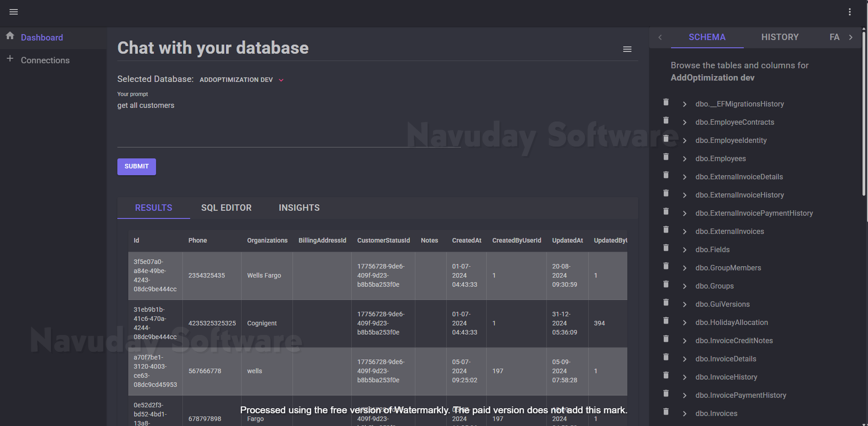Delete dbo.Groups with trash icon

(x=666, y=284)
